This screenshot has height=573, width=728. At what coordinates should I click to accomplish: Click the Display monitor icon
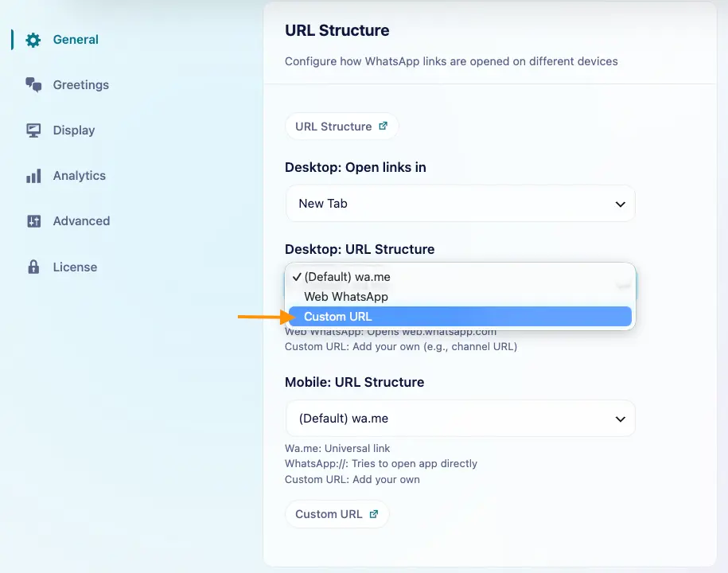click(33, 131)
